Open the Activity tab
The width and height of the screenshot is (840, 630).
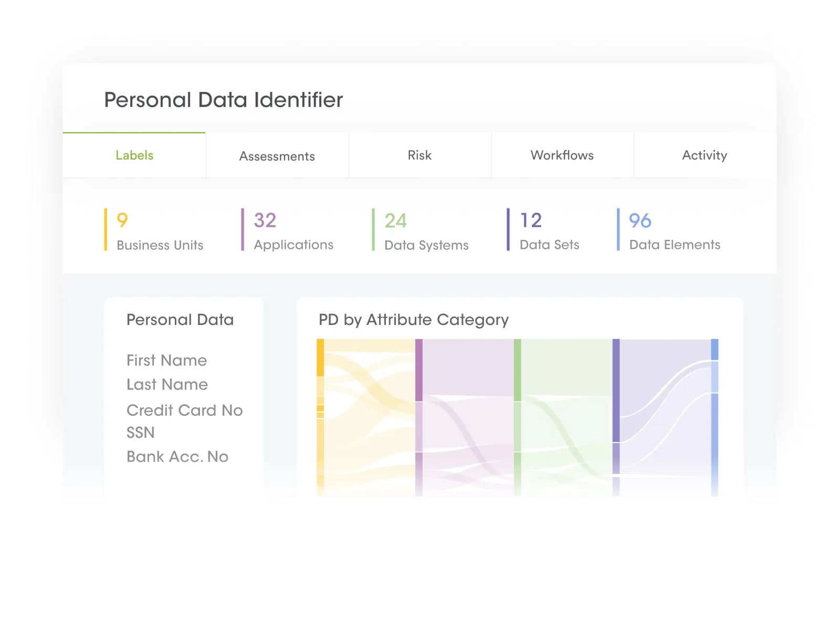[704, 155]
